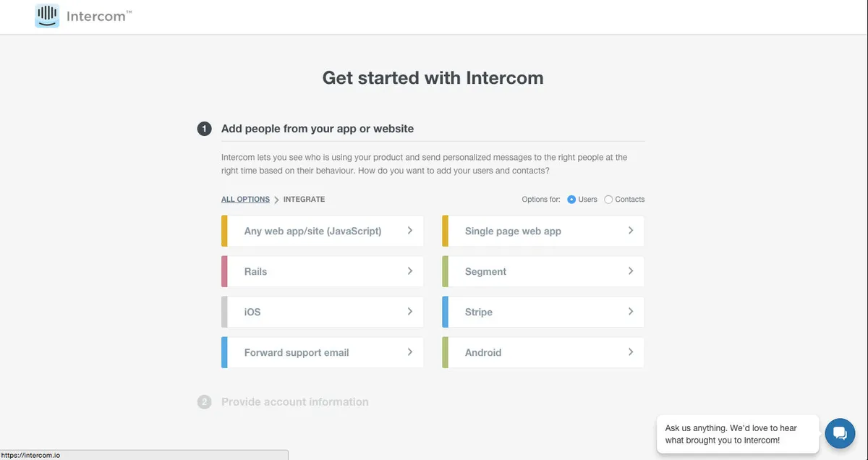Open the Intercom chat messenger bubble

coord(840,433)
